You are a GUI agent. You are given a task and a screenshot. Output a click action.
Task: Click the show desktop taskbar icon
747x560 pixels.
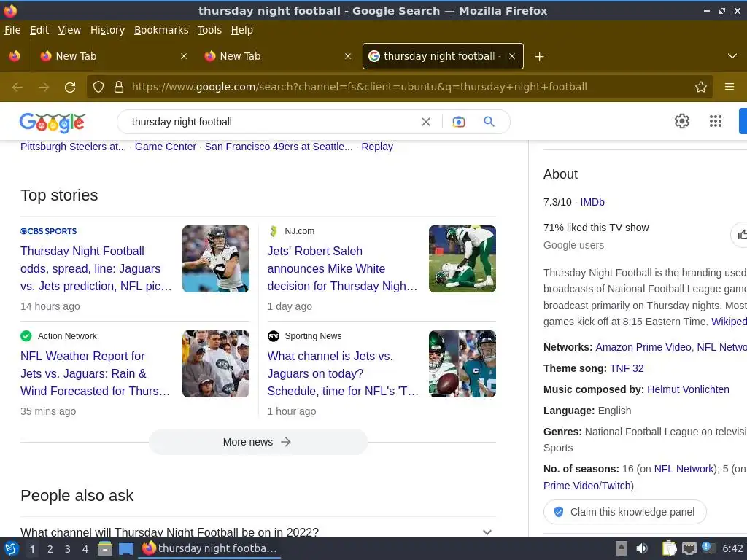[126, 549]
